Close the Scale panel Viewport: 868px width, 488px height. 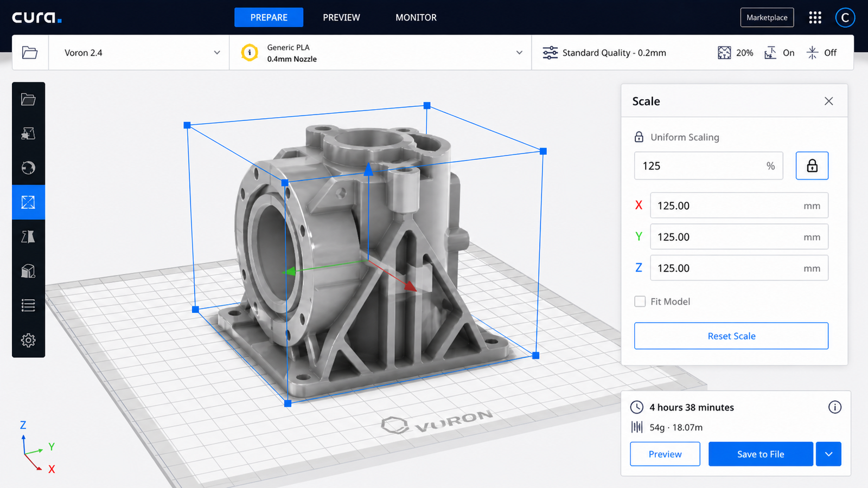click(829, 101)
